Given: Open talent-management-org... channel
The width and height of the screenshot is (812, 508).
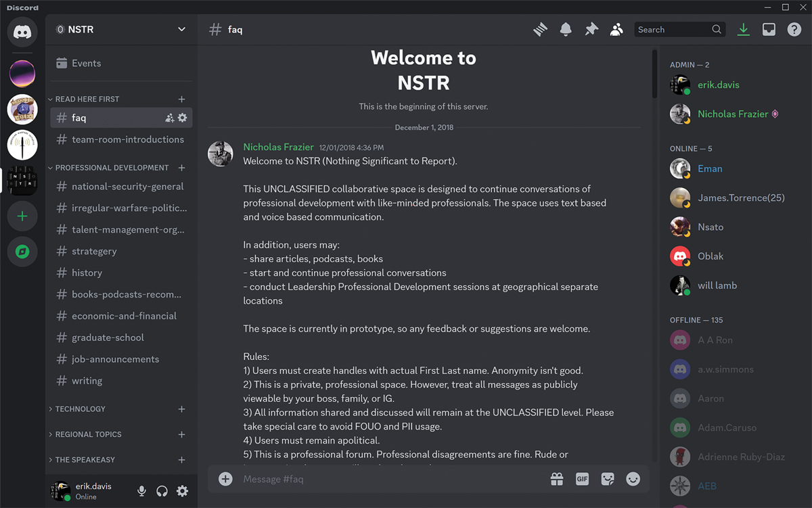Looking at the screenshot, I should click(121, 230).
